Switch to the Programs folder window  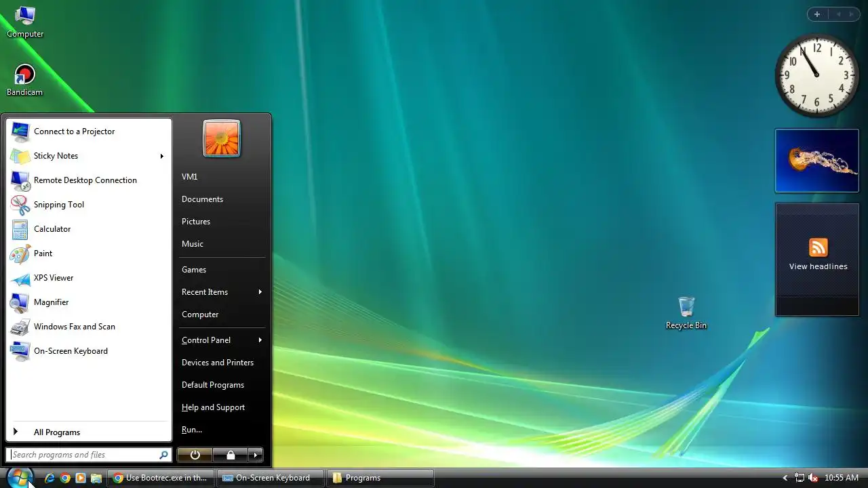click(x=380, y=478)
